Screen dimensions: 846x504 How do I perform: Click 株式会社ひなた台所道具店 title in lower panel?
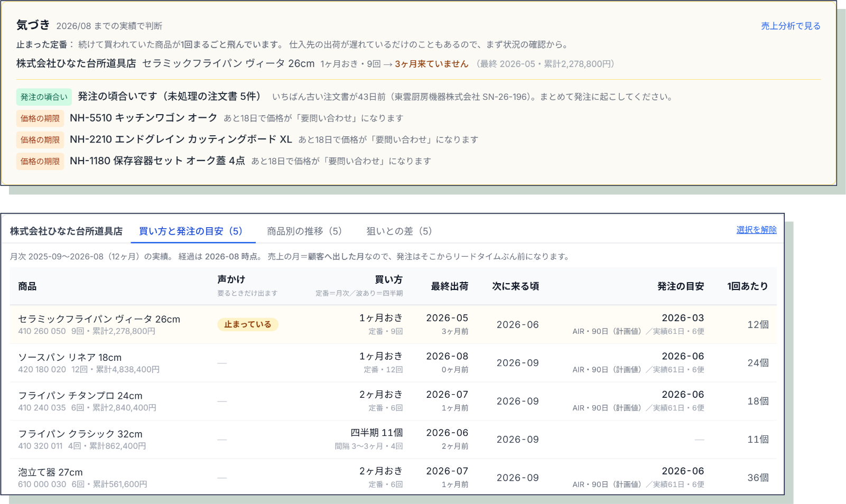click(66, 231)
